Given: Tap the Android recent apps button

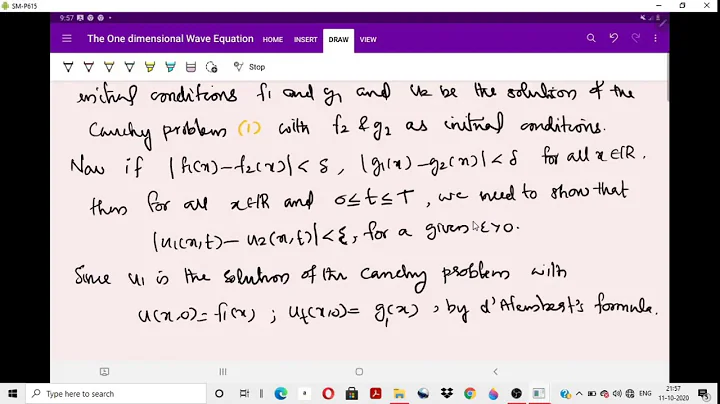Looking at the screenshot, I should point(223,371).
